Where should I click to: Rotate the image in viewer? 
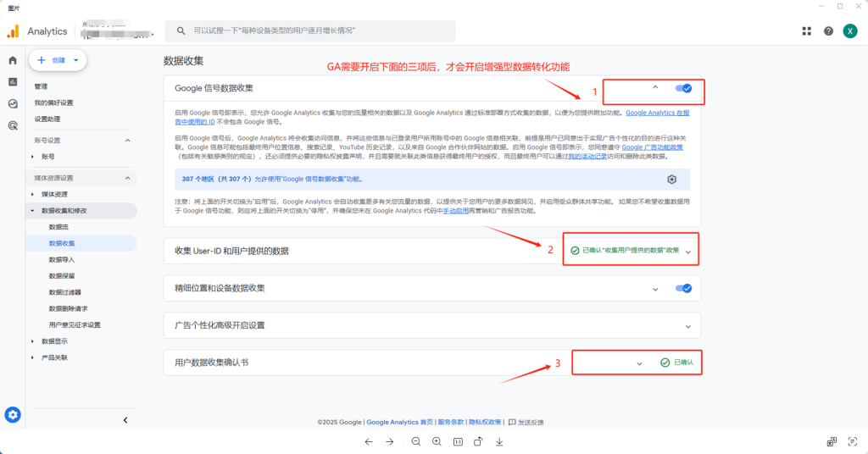click(478, 442)
